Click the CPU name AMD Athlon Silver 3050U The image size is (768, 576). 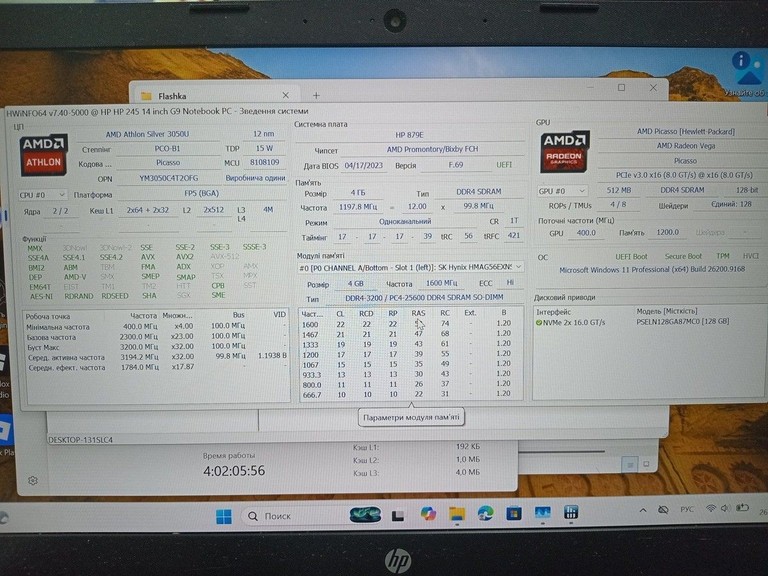coord(147,134)
